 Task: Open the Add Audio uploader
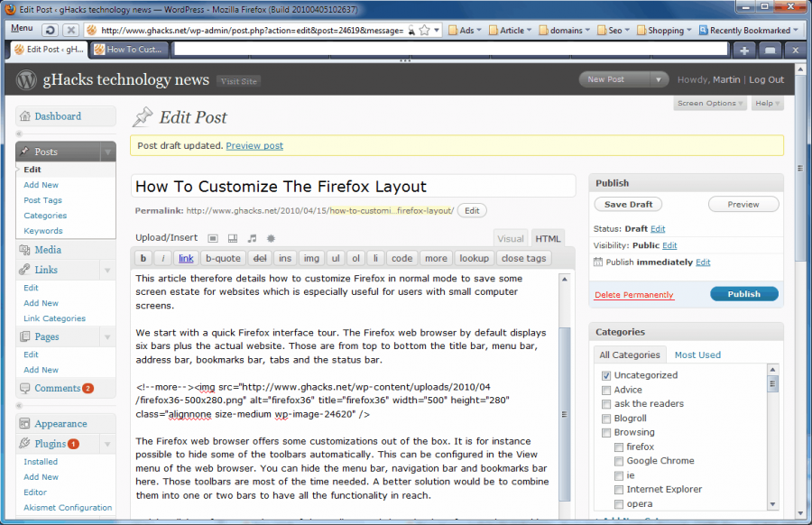point(252,238)
